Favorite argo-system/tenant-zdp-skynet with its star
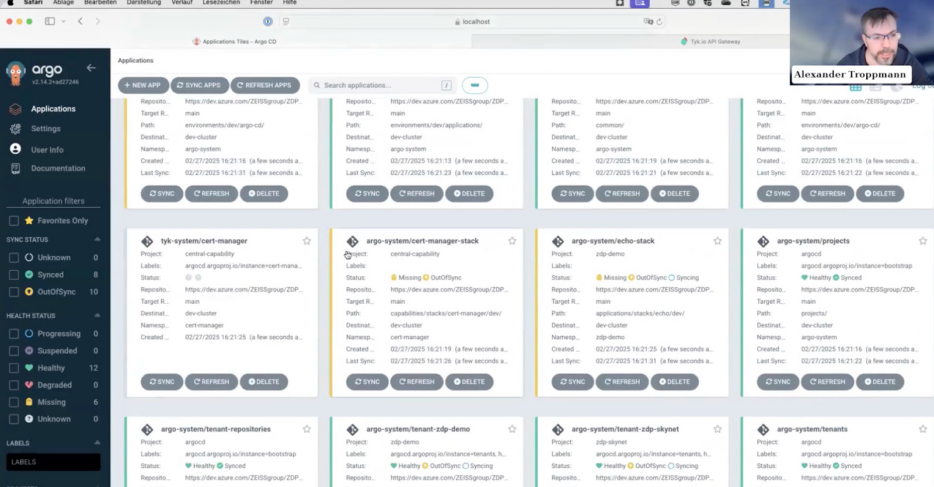 (x=717, y=429)
